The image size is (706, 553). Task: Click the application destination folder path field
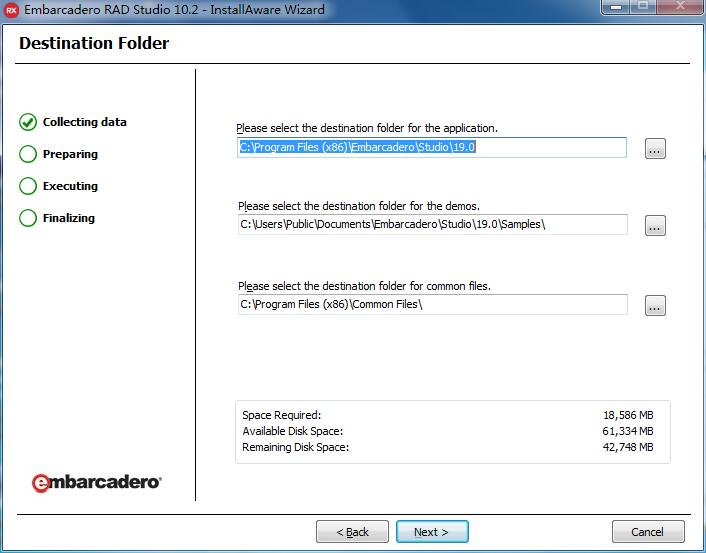coord(432,147)
